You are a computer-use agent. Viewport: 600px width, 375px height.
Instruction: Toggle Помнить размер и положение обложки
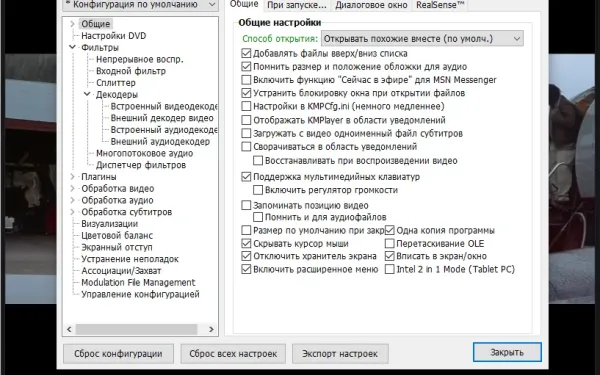click(246, 67)
